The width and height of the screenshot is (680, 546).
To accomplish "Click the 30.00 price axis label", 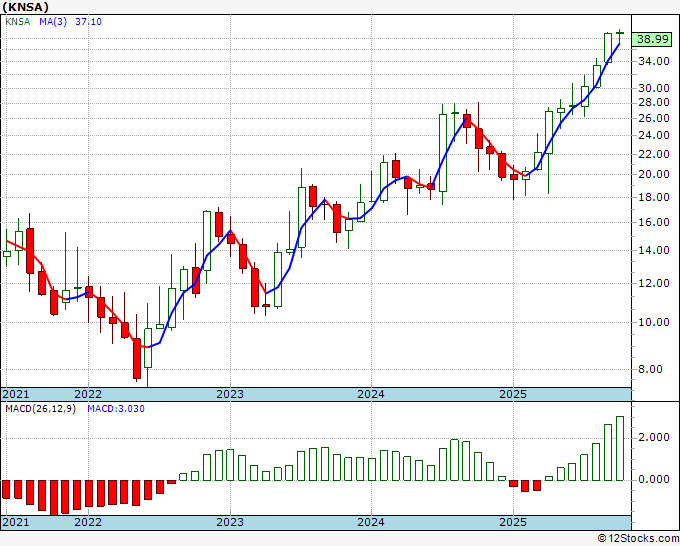I will 654,88.
